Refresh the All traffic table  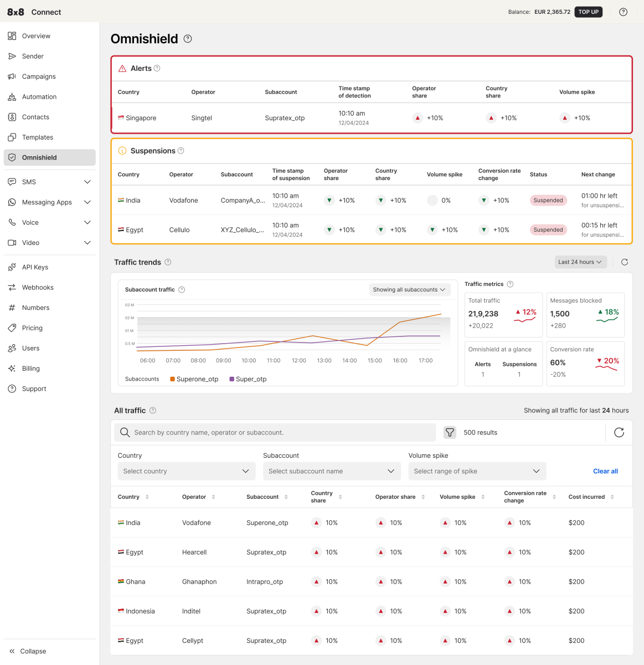click(619, 433)
